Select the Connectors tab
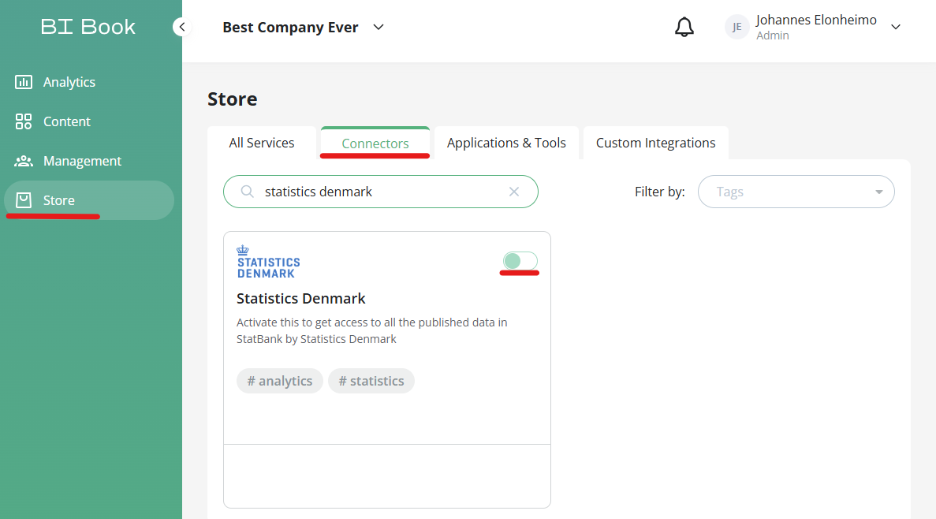 pyautogui.click(x=375, y=143)
